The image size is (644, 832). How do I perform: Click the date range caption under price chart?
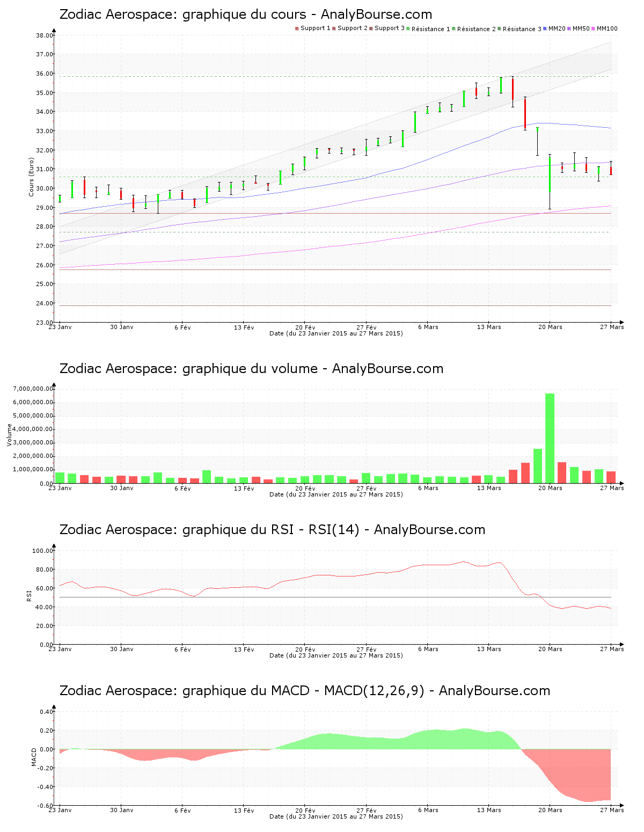(336, 333)
